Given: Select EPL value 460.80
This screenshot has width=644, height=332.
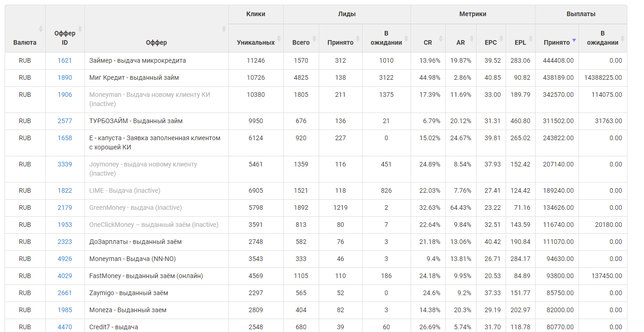Looking at the screenshot, I should coord(520,121).
